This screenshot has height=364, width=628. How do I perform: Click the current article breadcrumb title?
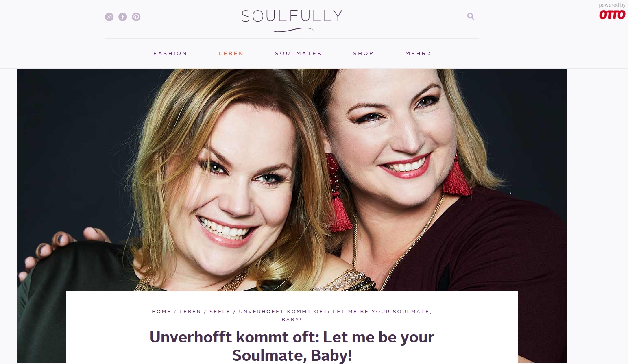335,316
